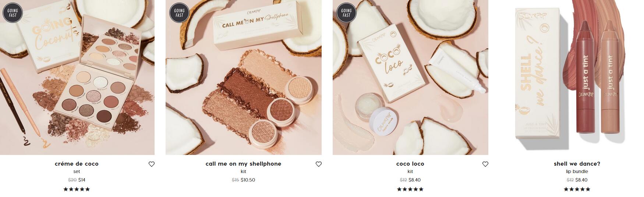The image size is (644, 197).
Task: Add coco loco kit to wishlist heart
Action: (485, 164)
